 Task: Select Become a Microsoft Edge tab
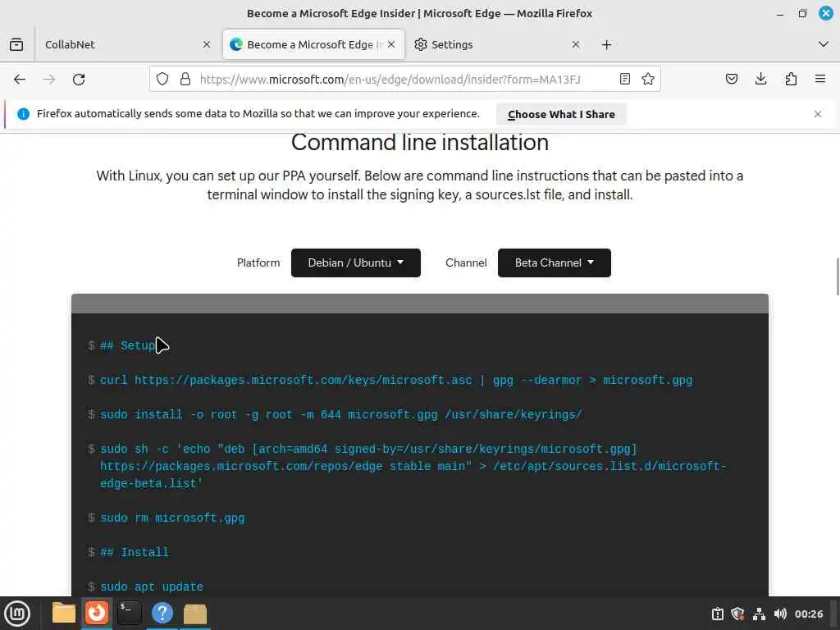pos(313,44)
